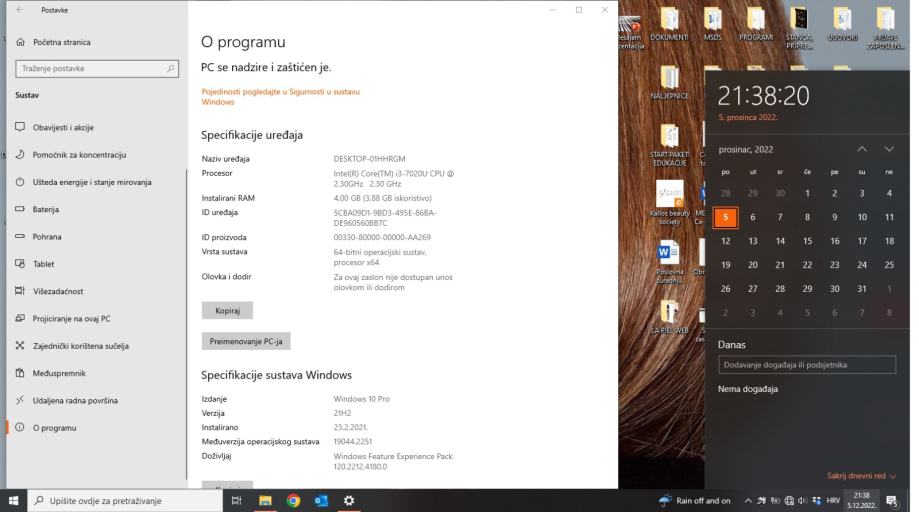Select December 24 in the calendar
This screenshot has width=919, height=512.
pos(862,265)
